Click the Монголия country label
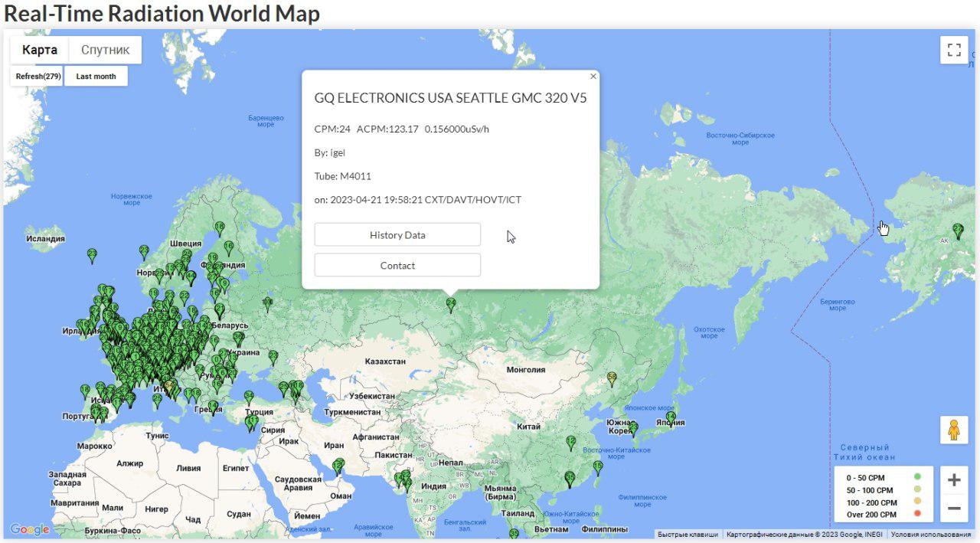980x543 pixels. (x=526, y=370)
